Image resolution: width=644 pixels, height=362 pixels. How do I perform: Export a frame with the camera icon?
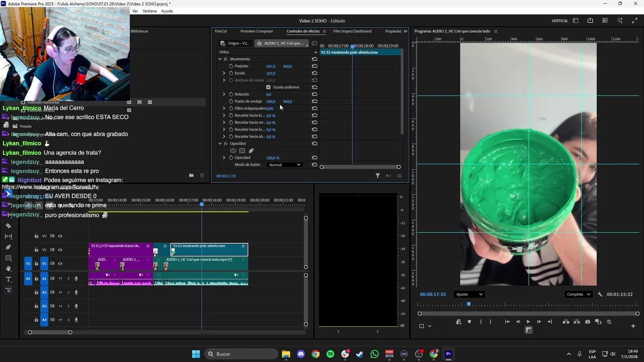(x=588, y=322)
